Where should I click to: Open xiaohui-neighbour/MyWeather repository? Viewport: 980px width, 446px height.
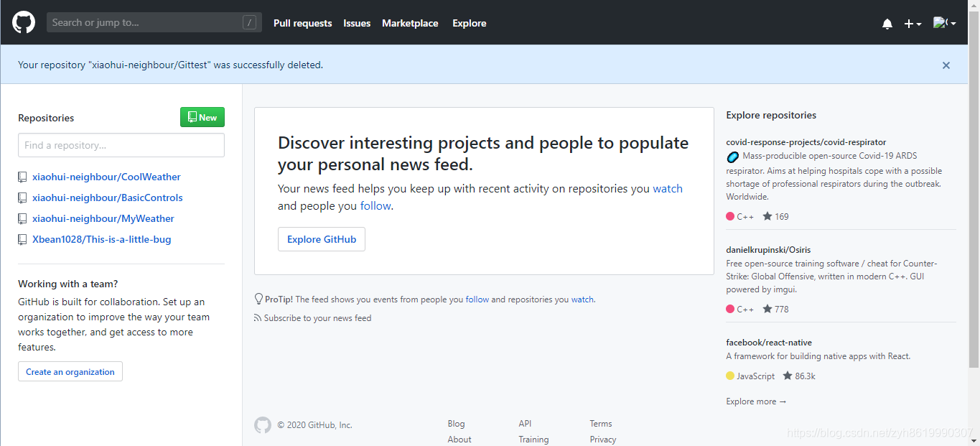coord(103,218)
